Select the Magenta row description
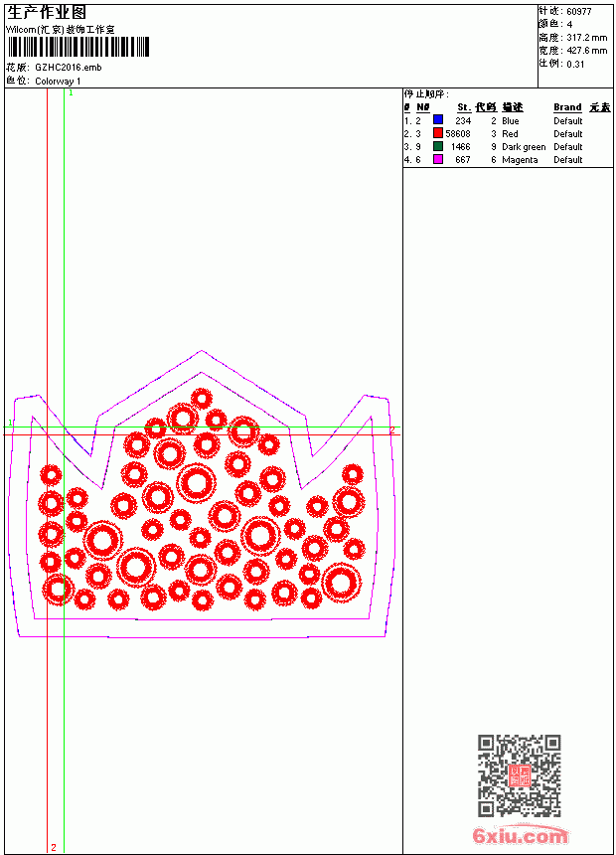Image resolution: width=616 pixels, height=855 pixels. tap(520, 160)
